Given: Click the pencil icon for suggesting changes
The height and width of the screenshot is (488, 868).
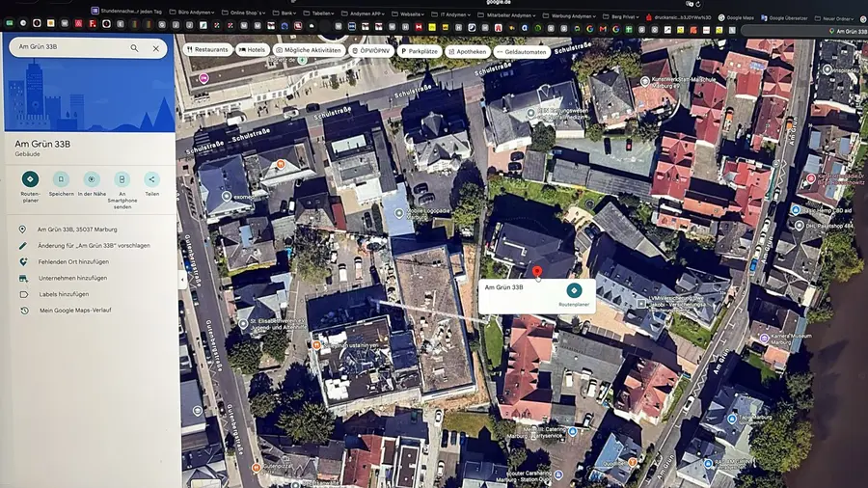Looking at the screenshot, I should click(x=23, y=245).
